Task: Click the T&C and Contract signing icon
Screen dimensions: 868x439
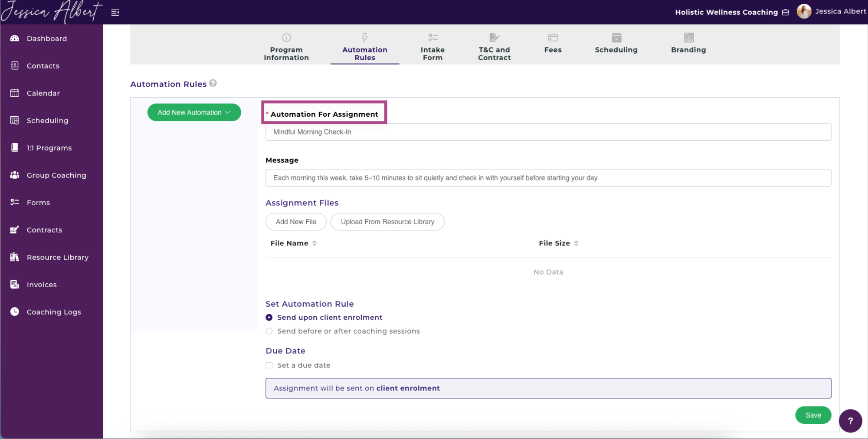Action: point(494,37)
